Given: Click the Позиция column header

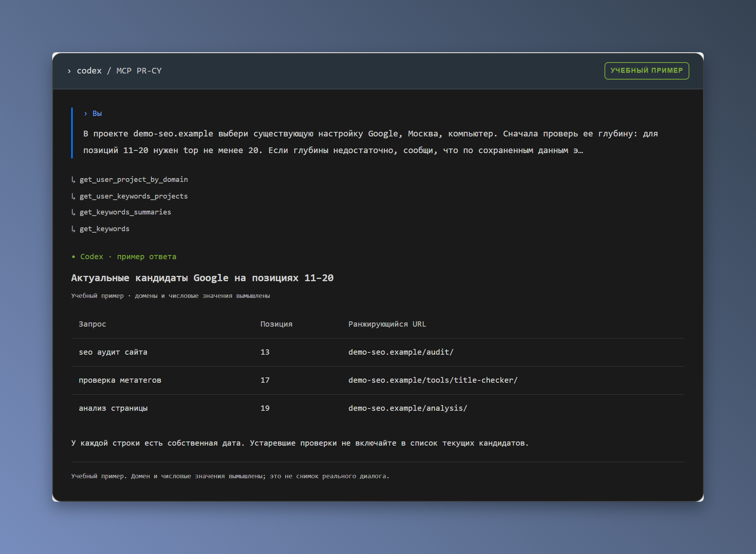Looking at the screenshot, I should tap(276, 324).
